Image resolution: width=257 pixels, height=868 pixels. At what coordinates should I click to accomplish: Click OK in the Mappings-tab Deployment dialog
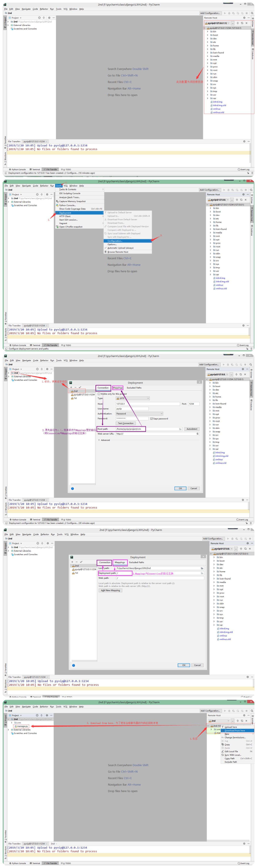(184, 665)
